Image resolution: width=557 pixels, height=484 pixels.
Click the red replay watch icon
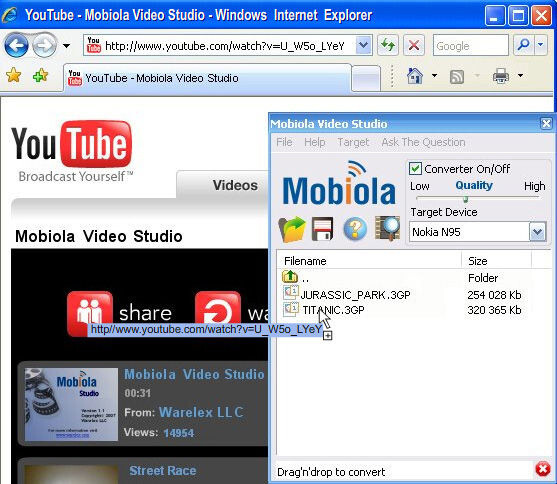pyautogui.click(x=218, y=309)
